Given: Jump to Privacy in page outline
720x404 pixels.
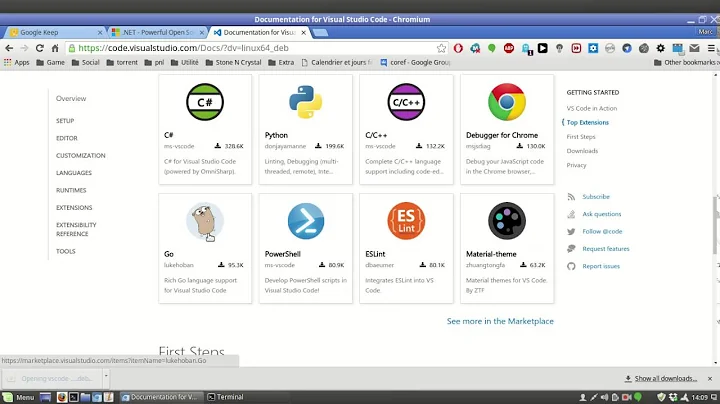Looking at the screenshot, I should 576,165.
